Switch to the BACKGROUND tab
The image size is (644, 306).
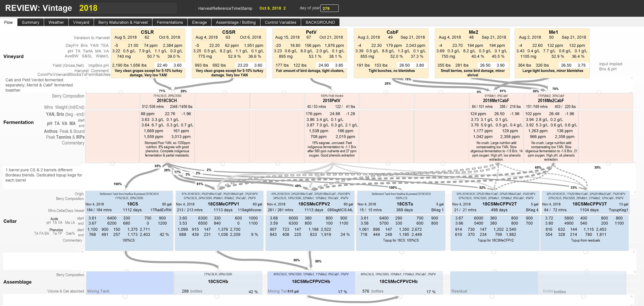(x=320, y=22)
